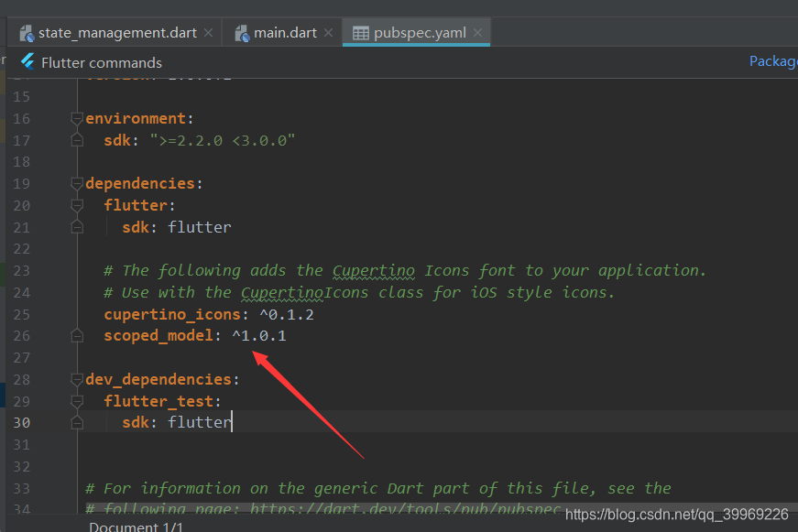Fold the flutter dependency entry
Viewport: 798px width, 532px height.
(76, 204)
